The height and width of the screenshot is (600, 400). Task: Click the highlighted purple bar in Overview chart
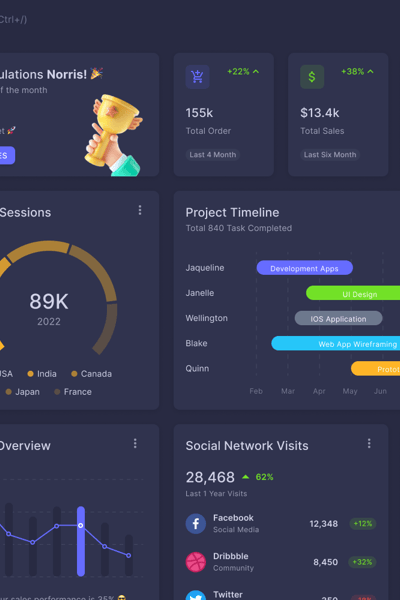point(81,541)
